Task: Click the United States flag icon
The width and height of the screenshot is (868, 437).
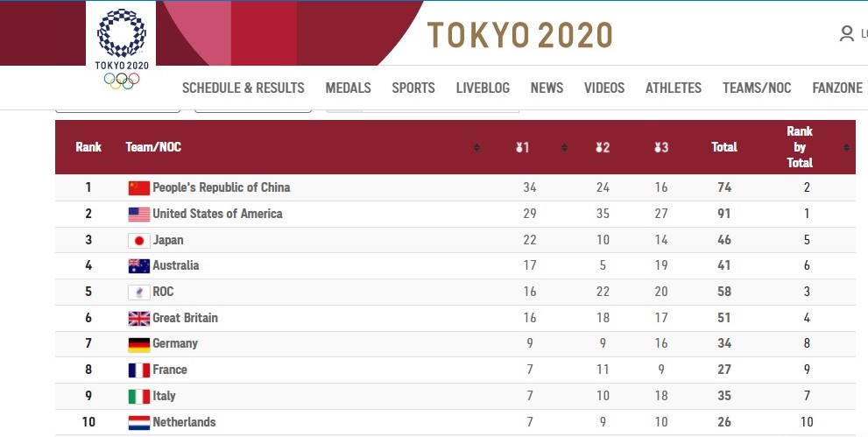Action: click(x=139, y=214)
